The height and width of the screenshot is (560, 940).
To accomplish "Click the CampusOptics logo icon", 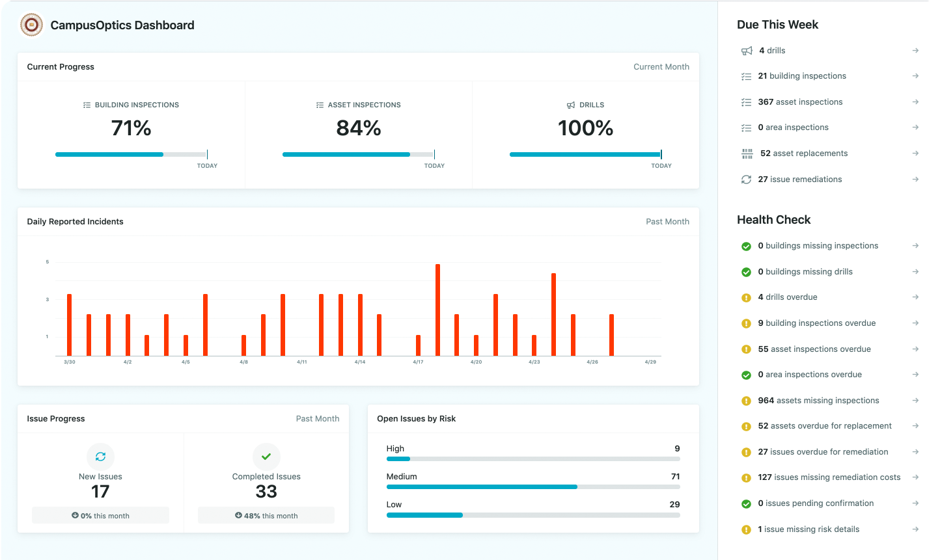I will (x=31, y=25).
